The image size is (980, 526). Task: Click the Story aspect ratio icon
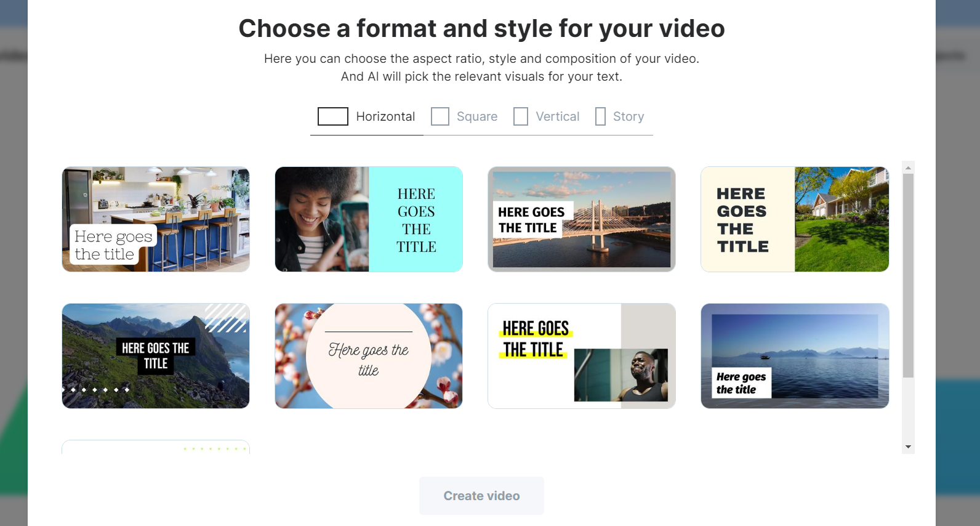[600, 116]
